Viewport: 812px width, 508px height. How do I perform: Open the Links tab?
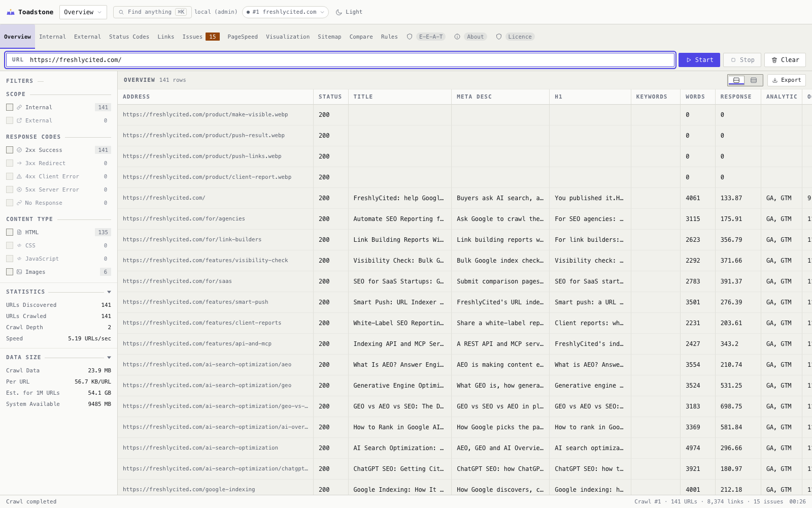[x=166, y=37]
